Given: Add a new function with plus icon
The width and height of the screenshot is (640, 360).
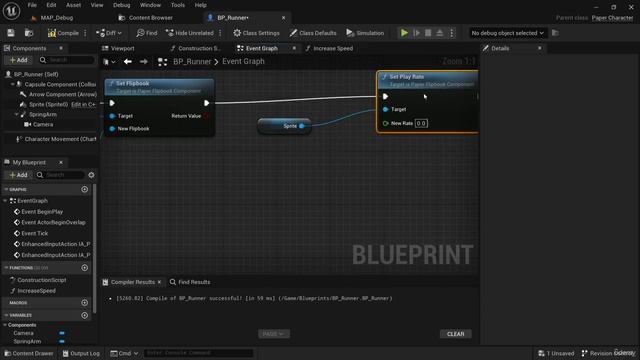Looking at the screenshot, I should [x=84, y=268].
